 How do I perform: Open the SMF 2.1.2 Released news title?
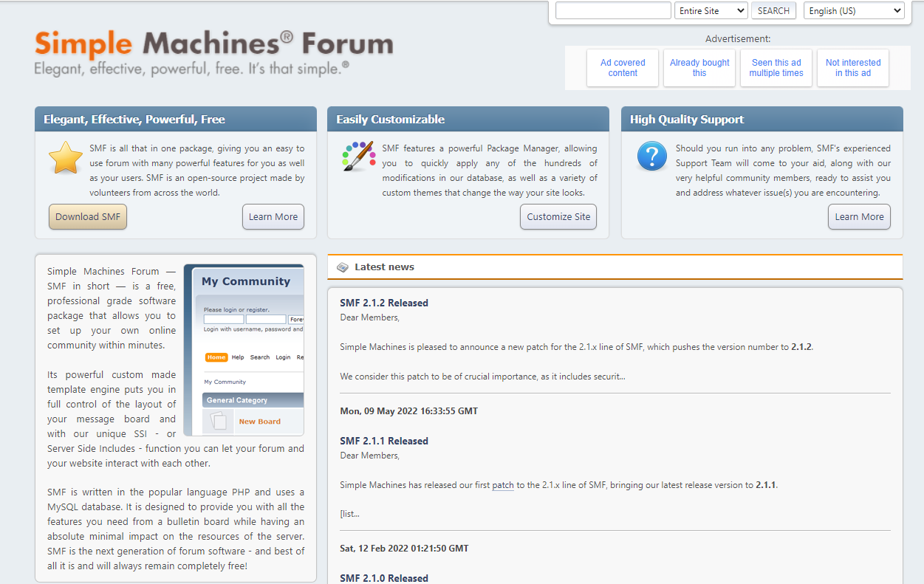[384, 303]
